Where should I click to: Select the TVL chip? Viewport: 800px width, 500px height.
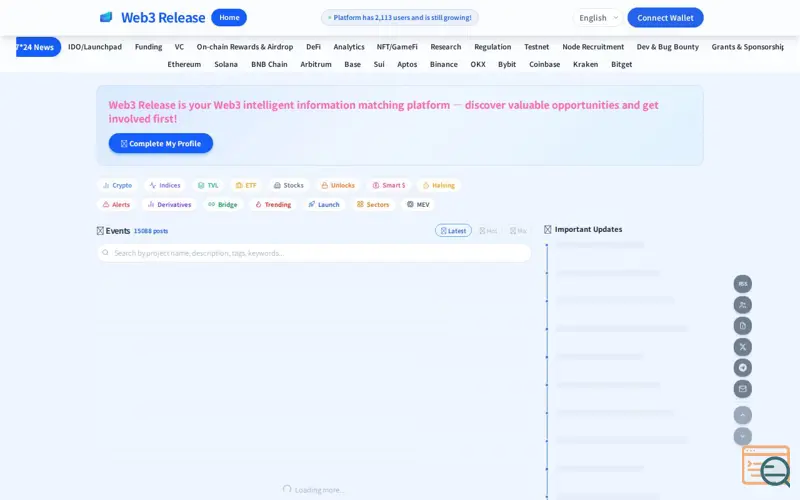point(208,185)
